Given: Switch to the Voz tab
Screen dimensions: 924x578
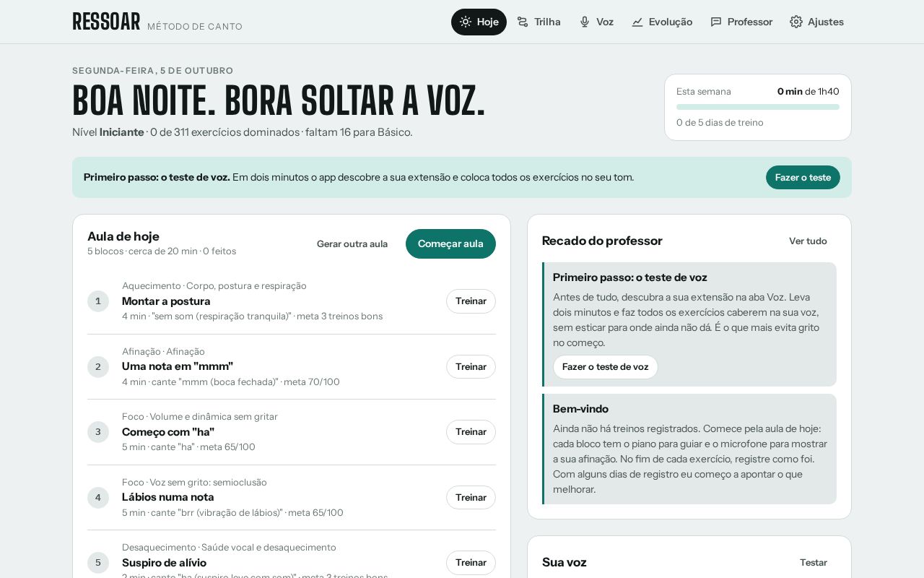Looking at the screenshot, I should [596, 22].
